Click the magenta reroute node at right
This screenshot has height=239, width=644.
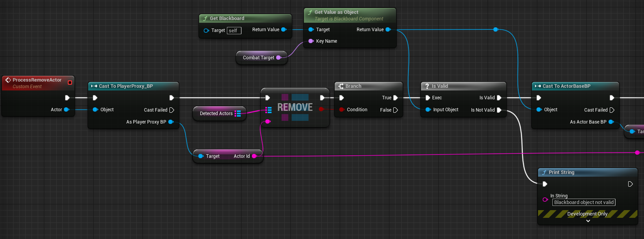point(637,153)
